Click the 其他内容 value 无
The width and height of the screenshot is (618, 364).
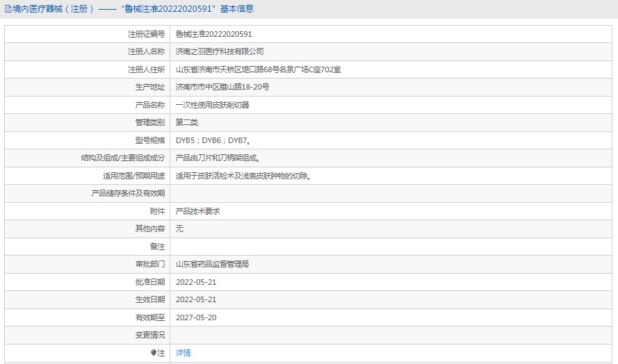point(179,229)
